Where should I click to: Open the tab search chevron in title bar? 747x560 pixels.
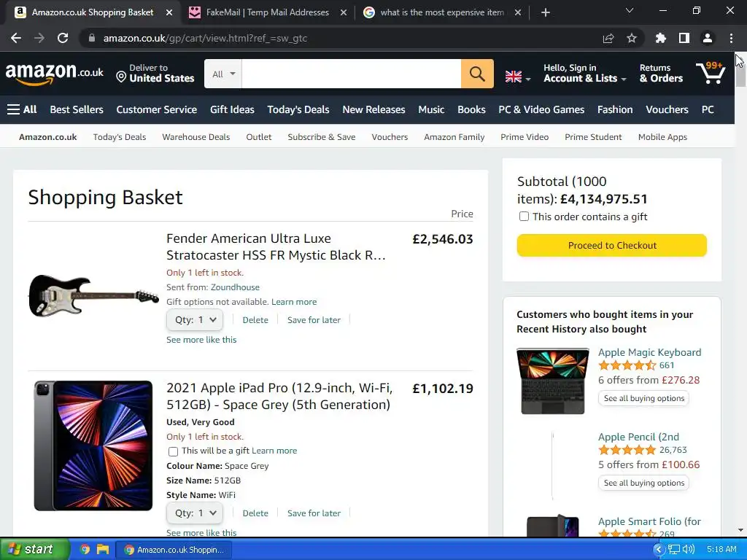[x=630, y=10]
